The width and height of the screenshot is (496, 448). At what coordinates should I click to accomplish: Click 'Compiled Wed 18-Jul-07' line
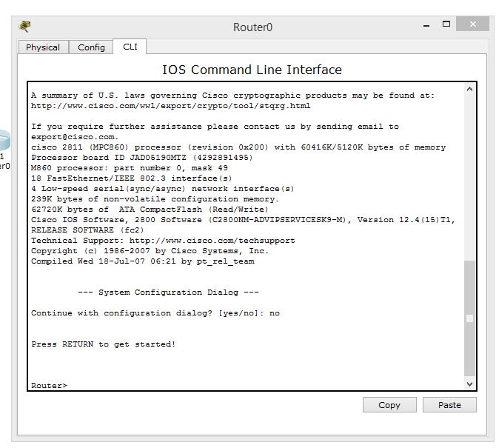[x=143, y=261]
